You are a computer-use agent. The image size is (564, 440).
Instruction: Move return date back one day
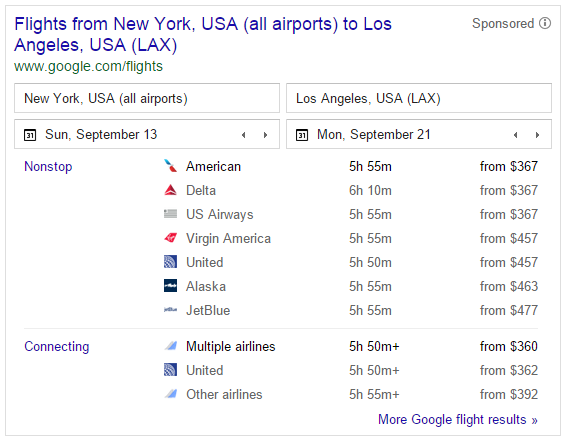click(515, 135)
